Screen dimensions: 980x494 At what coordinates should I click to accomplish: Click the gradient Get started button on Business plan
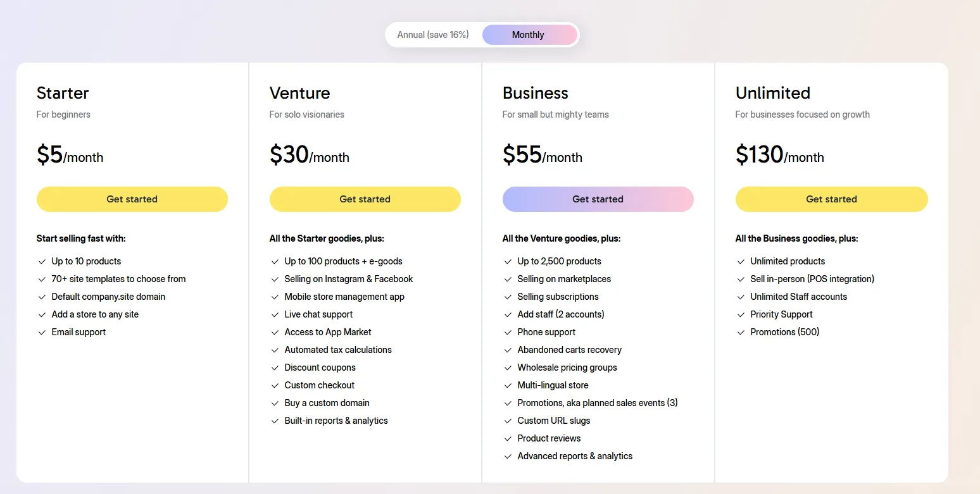point(598,199)
